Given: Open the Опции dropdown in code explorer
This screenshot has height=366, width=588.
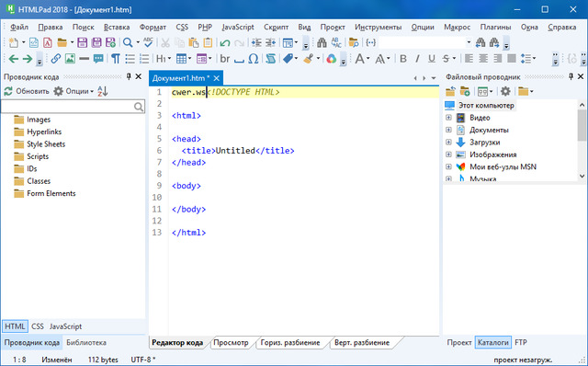Looking at the screenshot, I should point(73,91).
